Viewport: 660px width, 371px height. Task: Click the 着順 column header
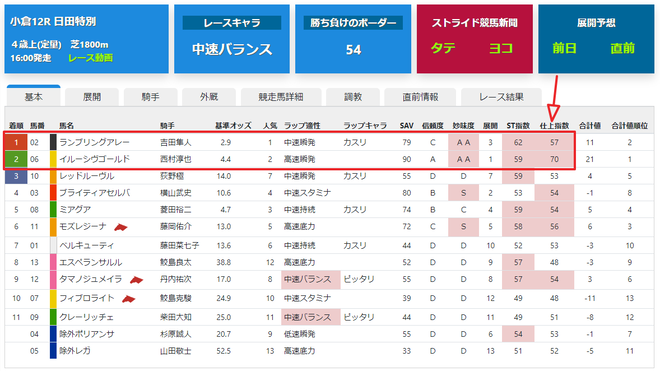[16, 125]
